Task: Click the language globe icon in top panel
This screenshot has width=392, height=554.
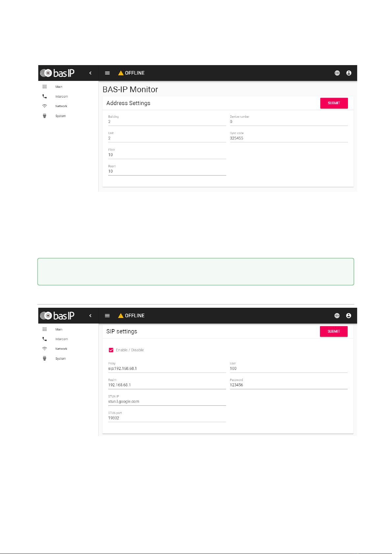Action: pyautogui.click(x=337, y=73)
